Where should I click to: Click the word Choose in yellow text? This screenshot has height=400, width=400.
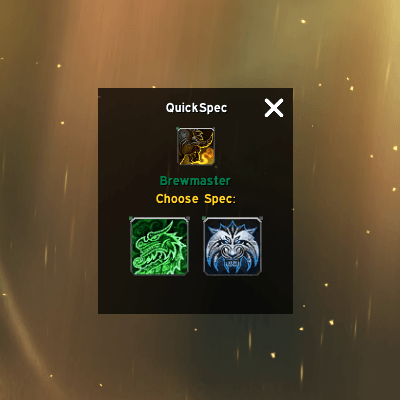click(x=177, y=199)
